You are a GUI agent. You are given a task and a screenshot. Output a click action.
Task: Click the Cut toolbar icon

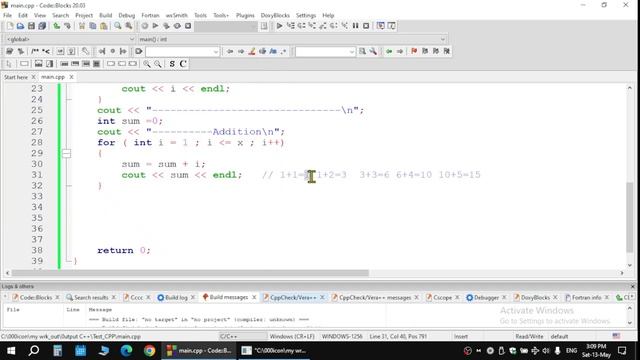point(82,26)
